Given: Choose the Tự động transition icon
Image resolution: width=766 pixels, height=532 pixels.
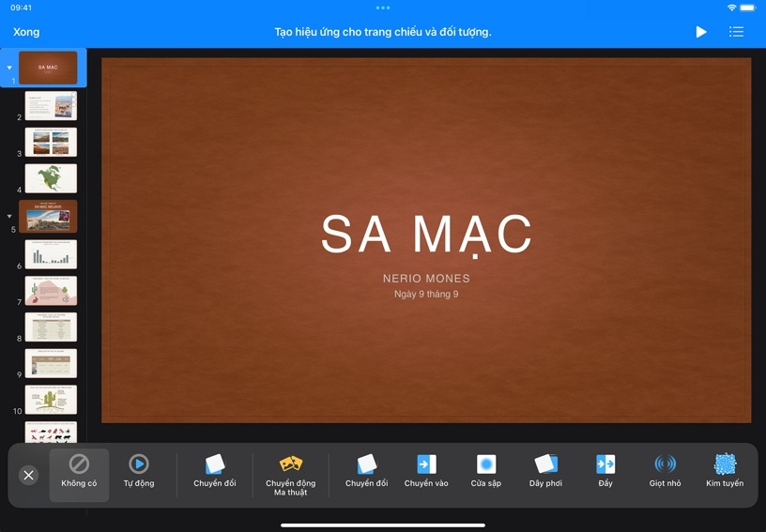Looking at the screenshot, I should pyautogui.click(x=139, y=472).
